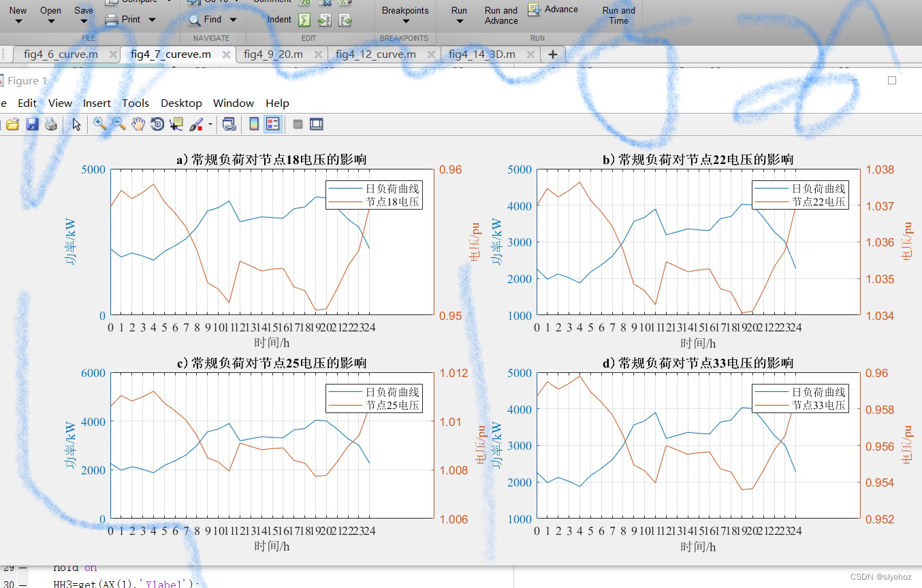This screenshot has height=588, width=922.
Task: Switch to fig4_6_curve.m tab
Action: pos(61,54)
